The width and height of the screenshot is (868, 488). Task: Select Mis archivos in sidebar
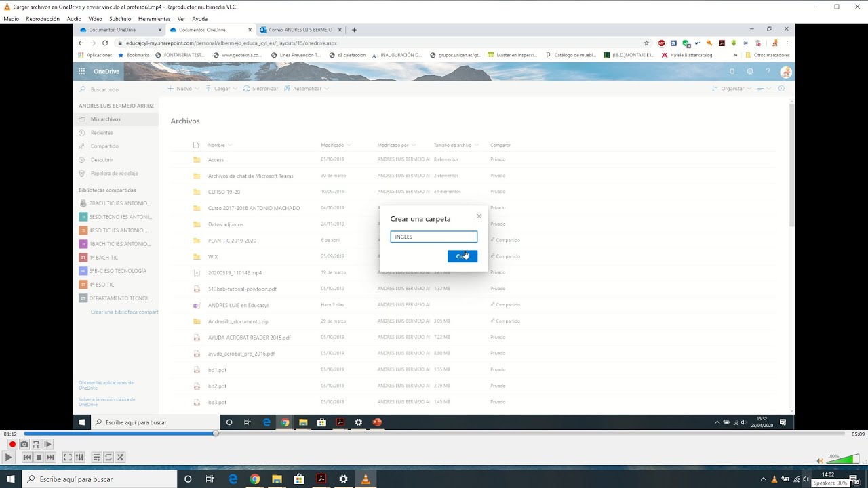[115, 119]
